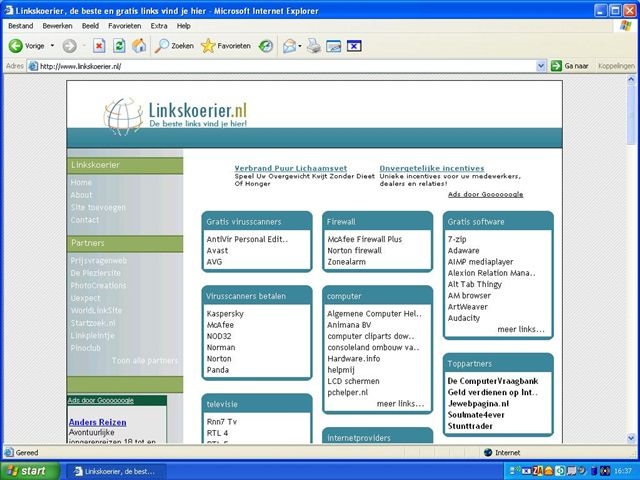Open the WorldLinkSite partner link
Image resolution: width=640 pixels, height=480 pixels.
click(96, 310)
